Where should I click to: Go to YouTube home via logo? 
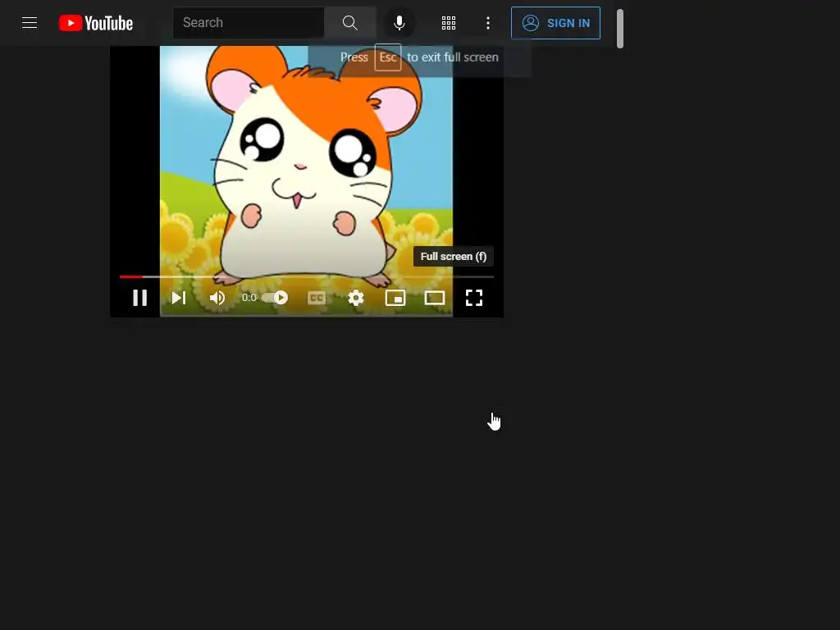click(x=96, y=23)
